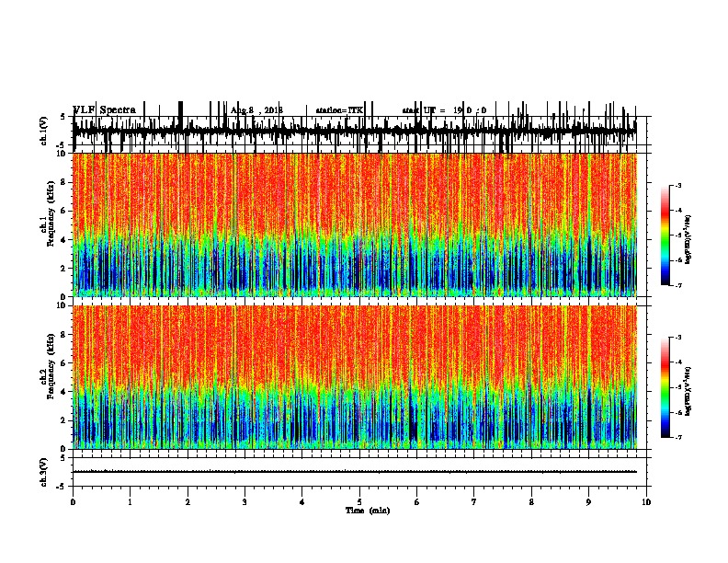Click inside the ch.1 spectrogram panel
The width and height of the screenshot is (728, 563).
[x=355, y=224]
